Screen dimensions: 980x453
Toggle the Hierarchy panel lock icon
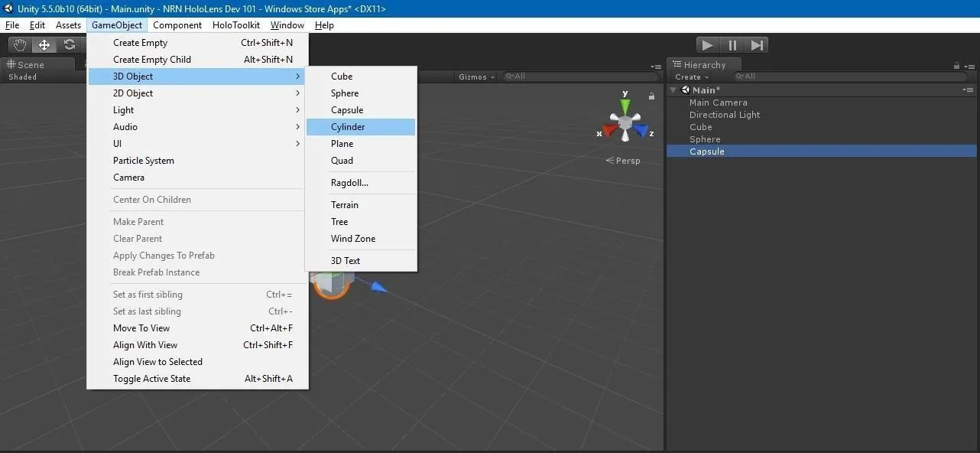[x=956, y=66]
